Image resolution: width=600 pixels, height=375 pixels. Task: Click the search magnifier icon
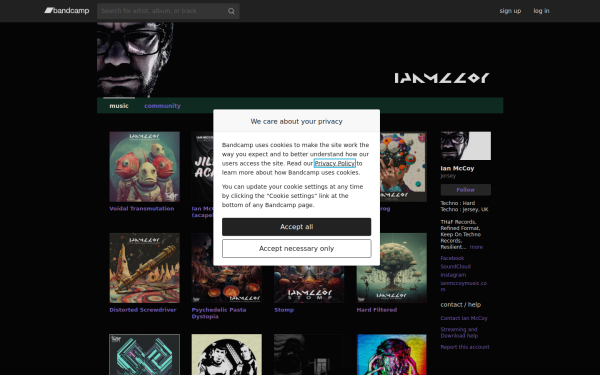click(x=231, y=11)
